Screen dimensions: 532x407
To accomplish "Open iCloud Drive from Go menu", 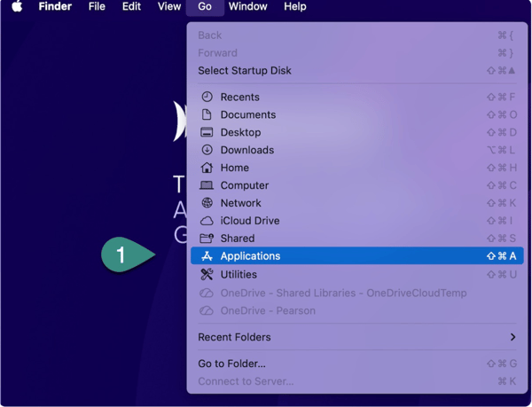I will pyautogui.click(x=357, y=221).
